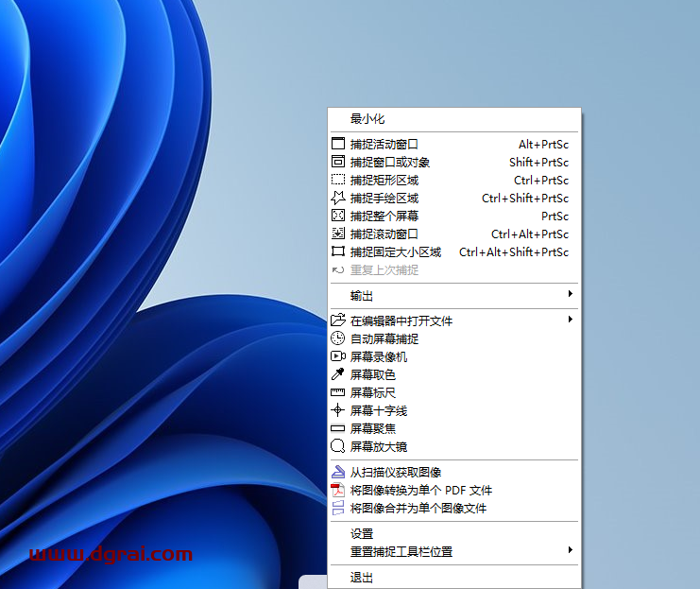Click the capture window or object icon
The image size is (700, 589).
point(338,162)
